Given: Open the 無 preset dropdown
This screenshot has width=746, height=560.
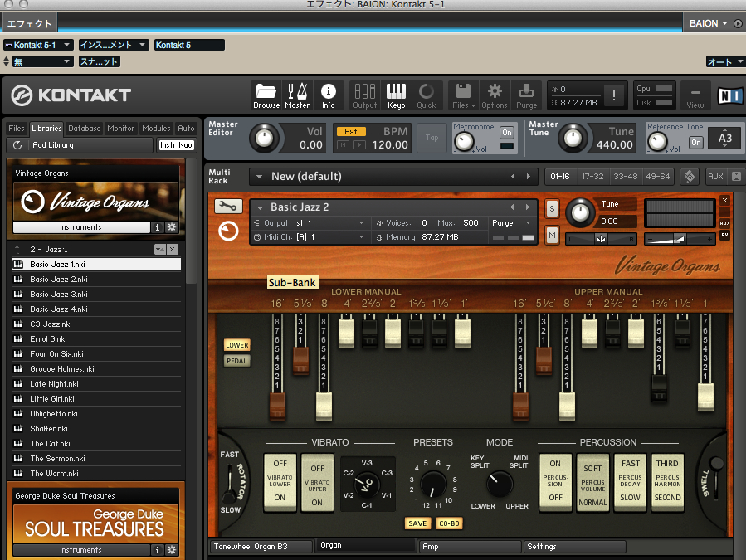Looking at the screenshot, I should click(41, 62).
